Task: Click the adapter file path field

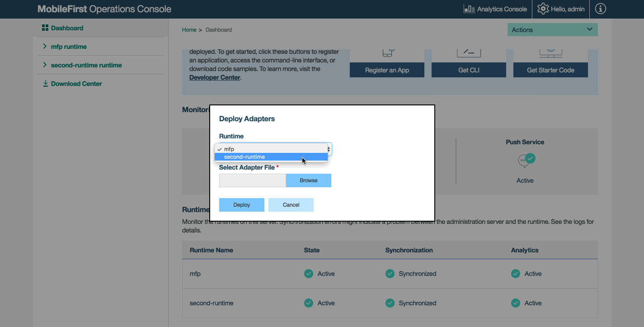Action: (x=253, y=180)
